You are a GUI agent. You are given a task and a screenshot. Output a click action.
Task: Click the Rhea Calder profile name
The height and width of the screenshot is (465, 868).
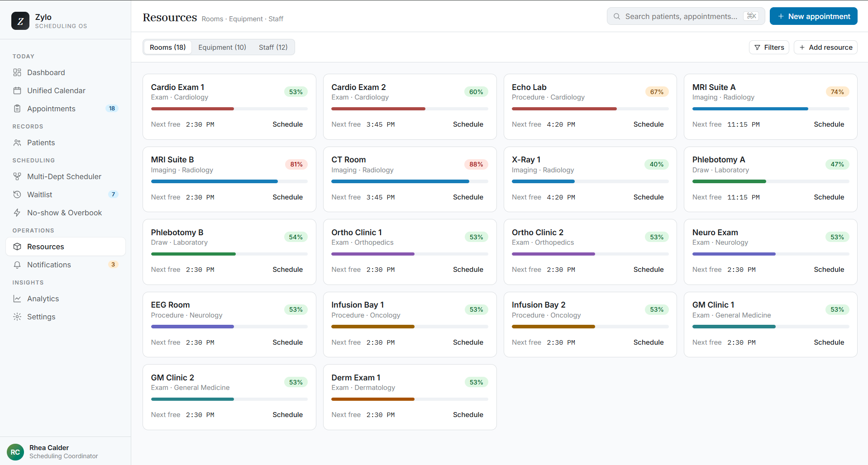tap(49, 448)
